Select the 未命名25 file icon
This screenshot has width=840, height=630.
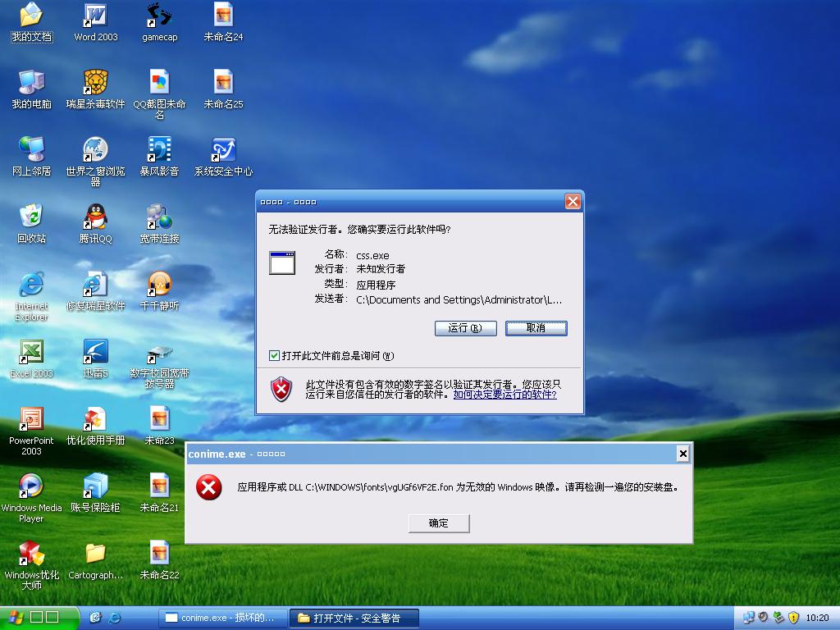(223, 89)
